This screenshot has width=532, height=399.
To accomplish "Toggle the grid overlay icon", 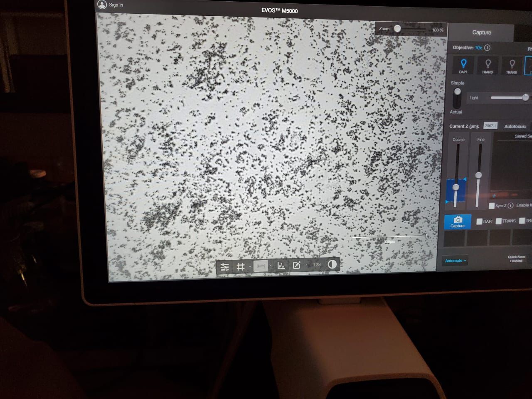I will [x=240, y=266].
